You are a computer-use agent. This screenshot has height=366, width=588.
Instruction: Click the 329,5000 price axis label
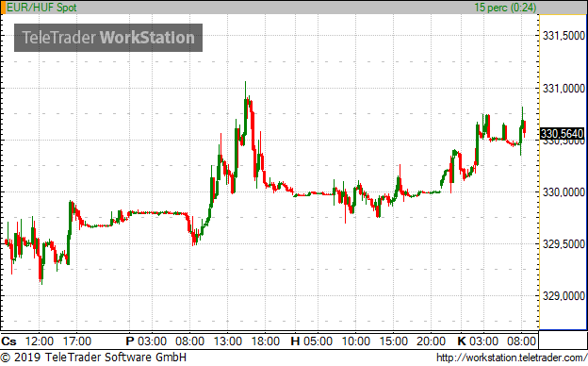coord(563,244)
